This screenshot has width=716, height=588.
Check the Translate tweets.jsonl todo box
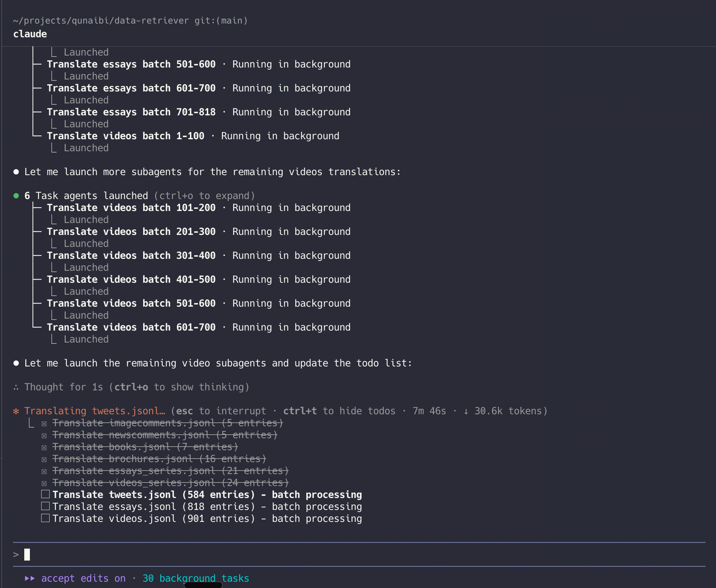point(45,494)
